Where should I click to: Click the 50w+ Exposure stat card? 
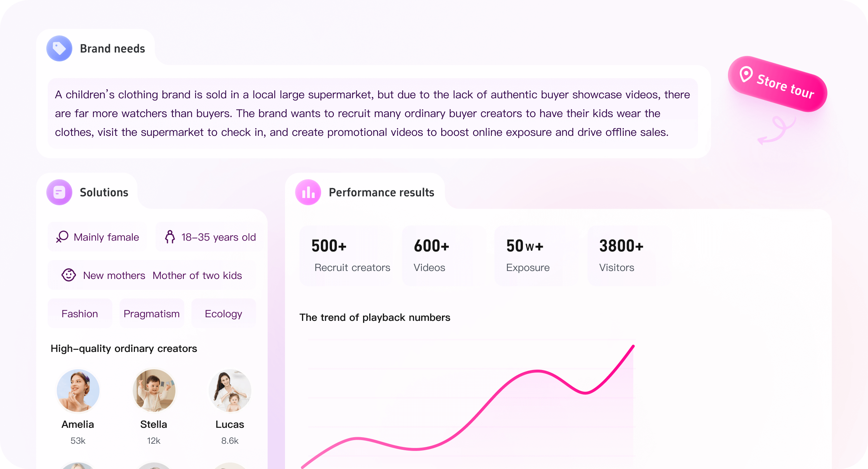tap(535, 256)
